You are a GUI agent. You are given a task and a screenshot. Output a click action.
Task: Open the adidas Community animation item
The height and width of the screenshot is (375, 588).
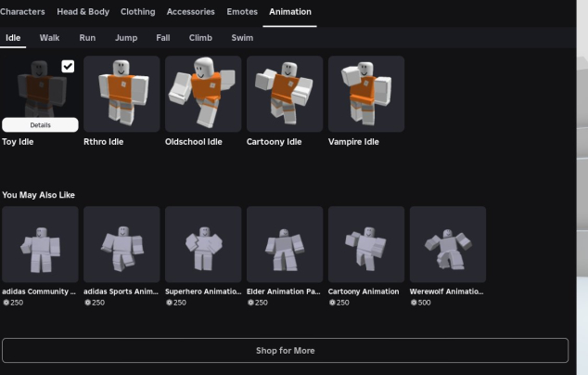click(40, 244)
